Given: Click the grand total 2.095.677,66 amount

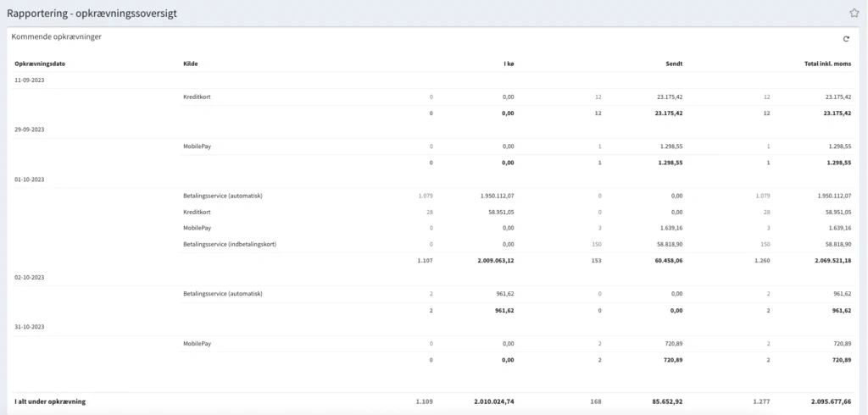Looking at the screenshot, I should coord(826,401).
